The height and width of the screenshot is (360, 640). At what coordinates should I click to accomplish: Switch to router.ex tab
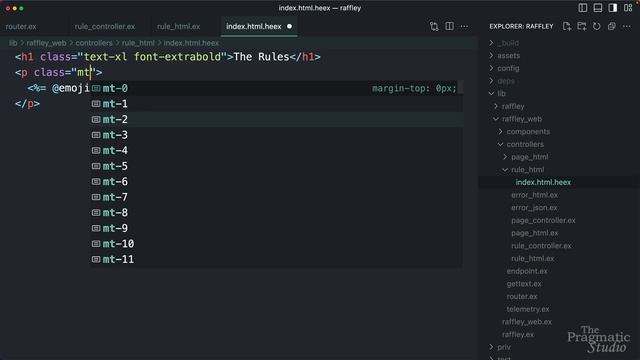click(21, 27)
